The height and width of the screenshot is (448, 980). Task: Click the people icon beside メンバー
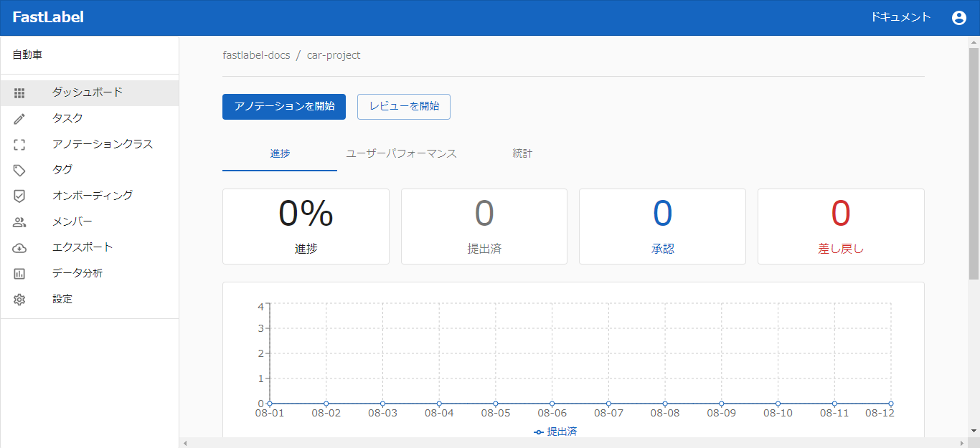pyautogui.click(x=19, y=222)
